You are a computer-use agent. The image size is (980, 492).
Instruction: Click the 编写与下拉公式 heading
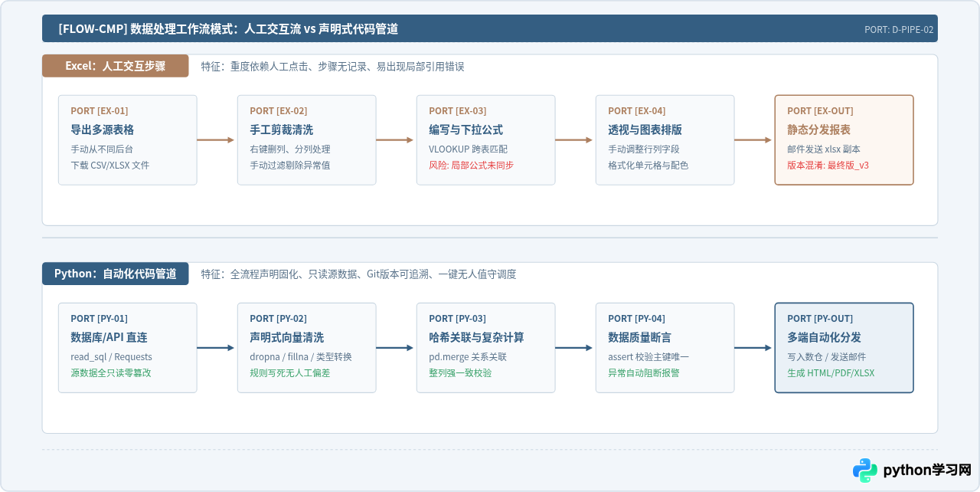(x=466, y=130)
